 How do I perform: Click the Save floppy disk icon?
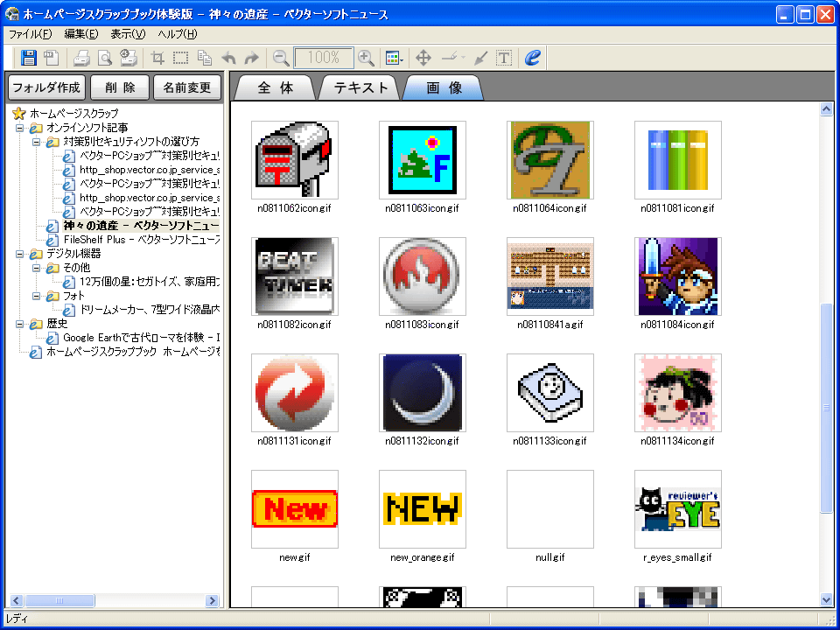click(x=28, y=58)
